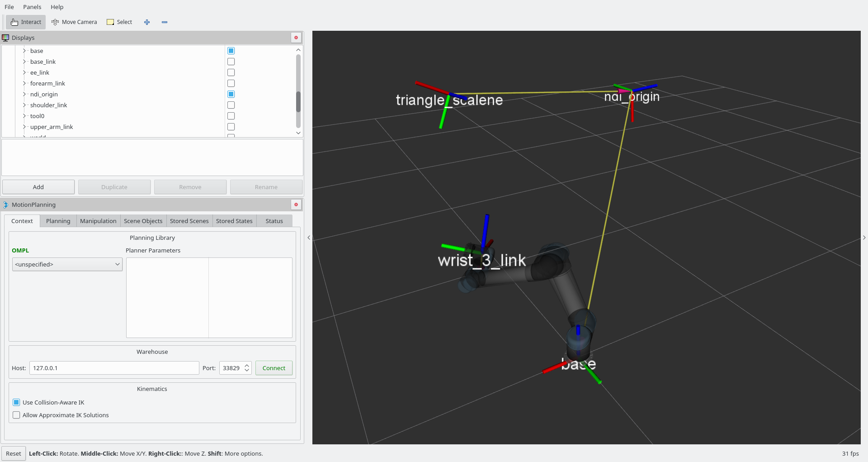Enable the shoulder_link frame checkbox
The width and height of the screenshot is (868, 462).
(x=231, y=105)
